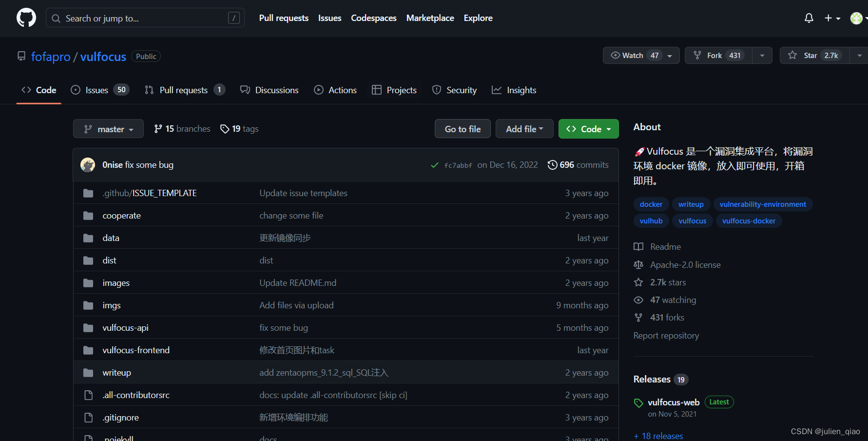Expand the green Code dropdown

(588, 129)
